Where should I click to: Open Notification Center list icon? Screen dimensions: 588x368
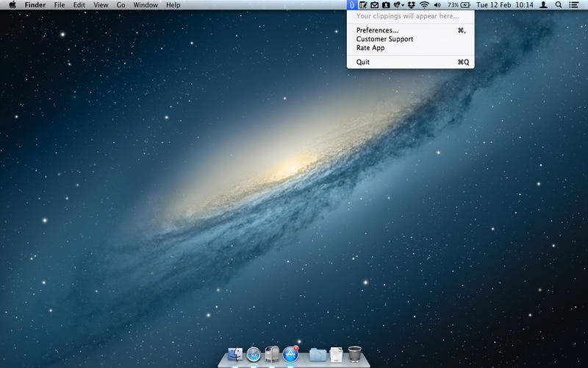pos(574,5)
